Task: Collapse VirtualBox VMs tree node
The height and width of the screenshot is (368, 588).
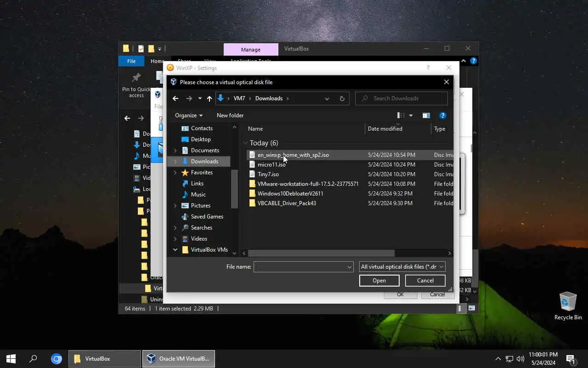Action: click(175, 250)
